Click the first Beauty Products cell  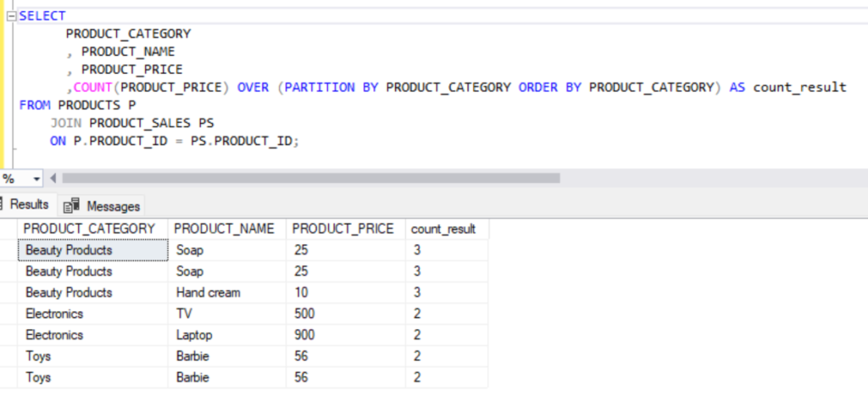click(69, 250)
